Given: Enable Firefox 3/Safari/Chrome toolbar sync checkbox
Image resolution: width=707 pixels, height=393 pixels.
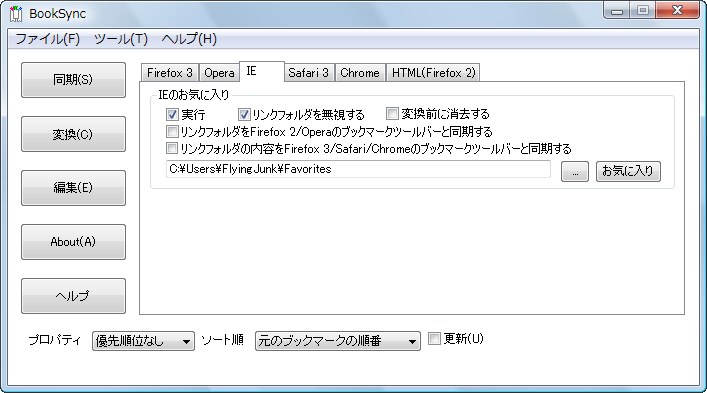Looking at the screenshot, I should click(172, 148).
